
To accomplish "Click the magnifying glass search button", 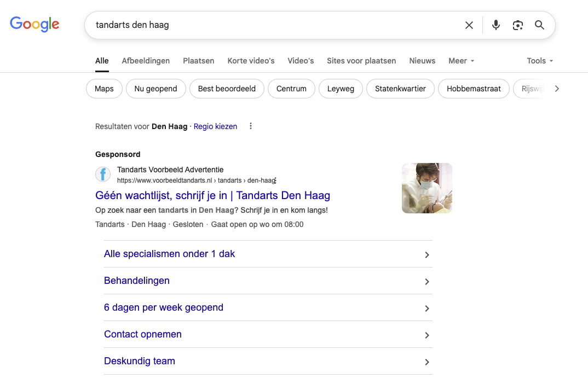I will click(x=539, y=25).
